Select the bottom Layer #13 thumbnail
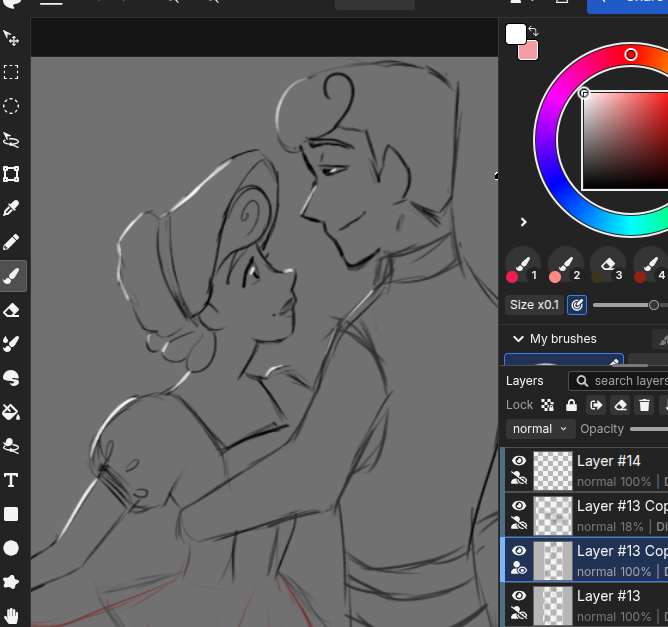Viewport: 668px width, 627px height. 553,605
